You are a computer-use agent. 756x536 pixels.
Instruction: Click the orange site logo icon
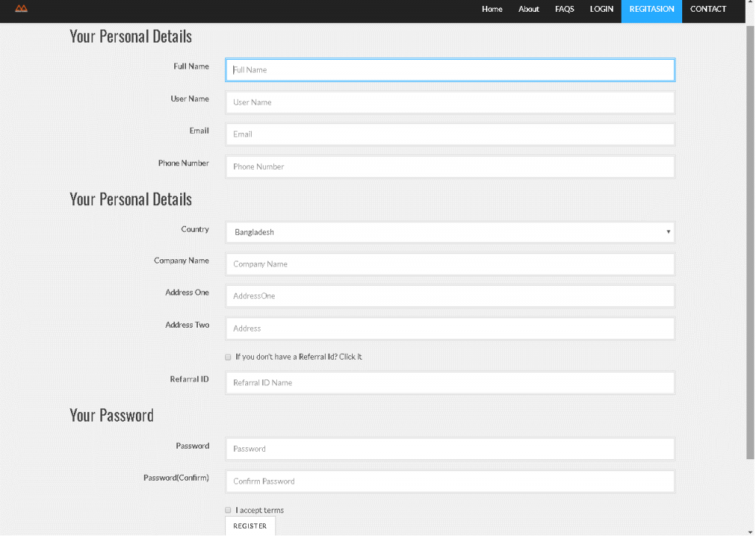(21, 9)
